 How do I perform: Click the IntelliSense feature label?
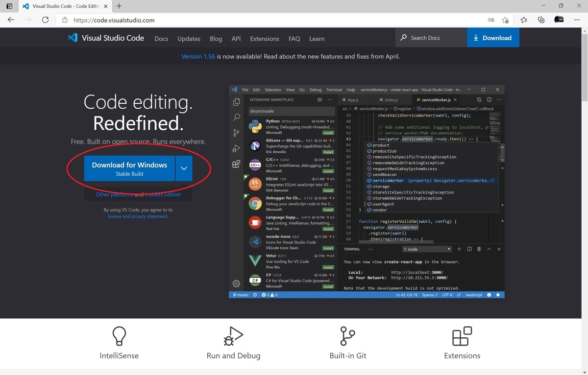coord(119,356)
